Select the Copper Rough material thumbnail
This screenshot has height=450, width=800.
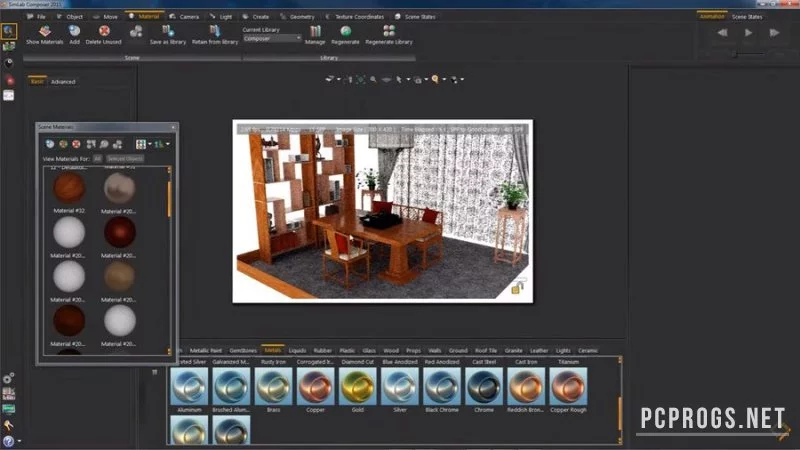(x=568, y=387)
